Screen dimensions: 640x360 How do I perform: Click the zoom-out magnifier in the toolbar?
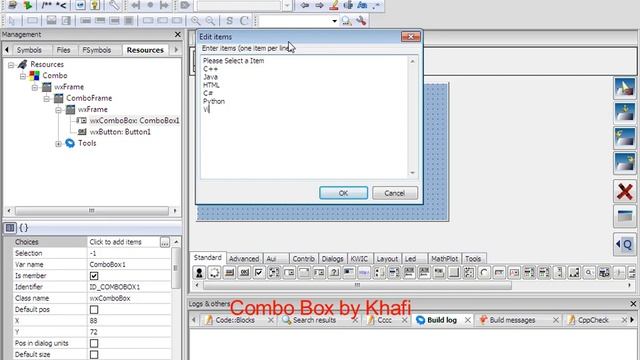210,20
